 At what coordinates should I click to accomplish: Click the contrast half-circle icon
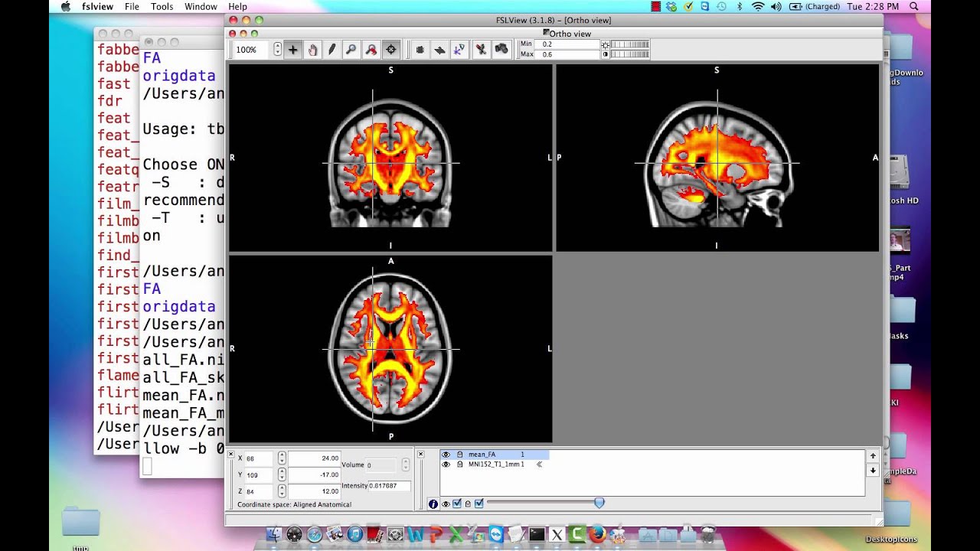[x=606, y=54]
